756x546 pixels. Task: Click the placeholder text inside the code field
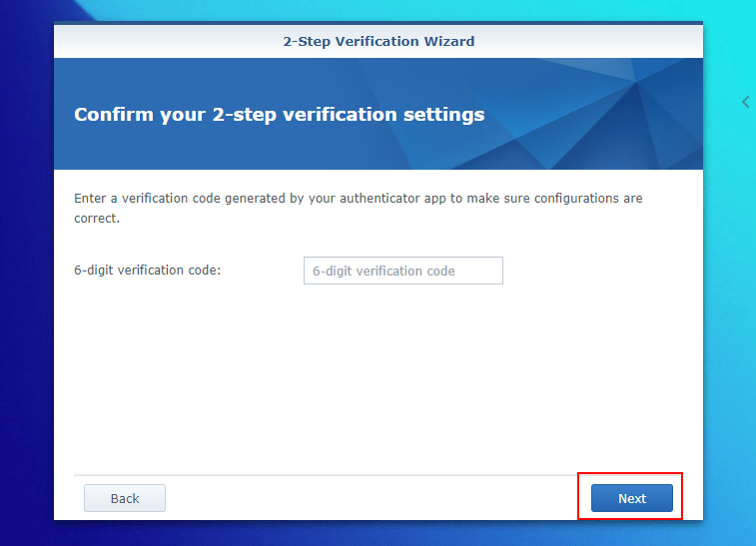point(383,271)
